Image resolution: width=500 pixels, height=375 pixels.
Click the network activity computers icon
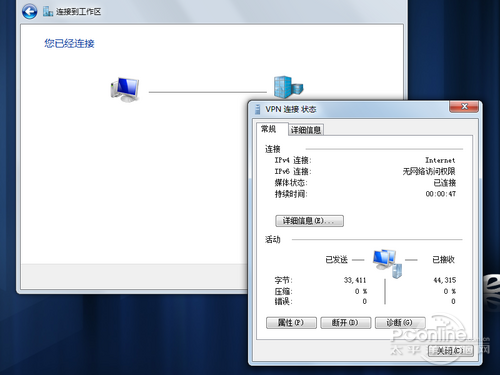388,263
